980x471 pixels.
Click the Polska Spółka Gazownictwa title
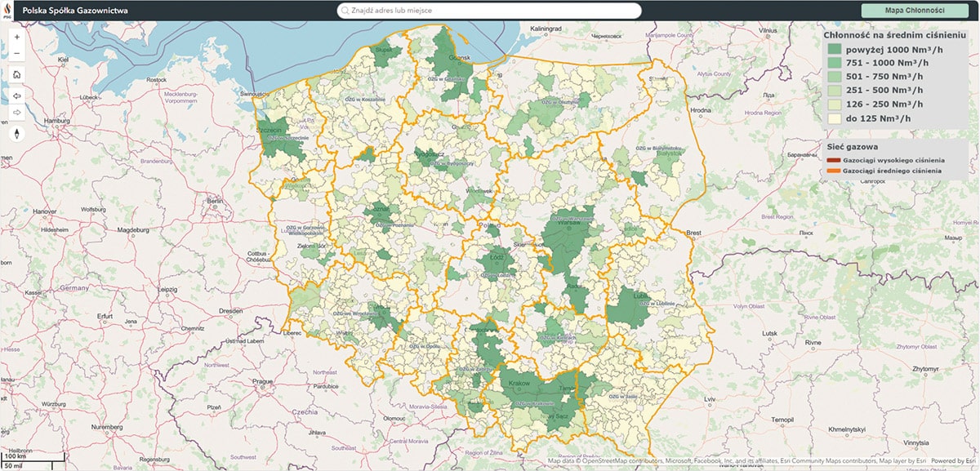pos(70,11)
